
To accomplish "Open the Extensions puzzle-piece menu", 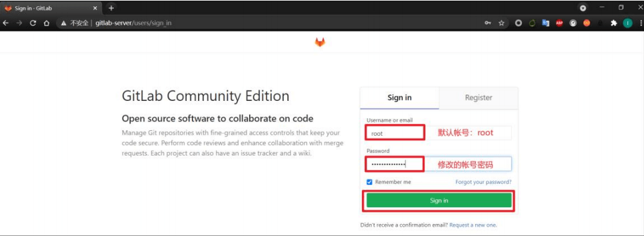I will (613, 24).
